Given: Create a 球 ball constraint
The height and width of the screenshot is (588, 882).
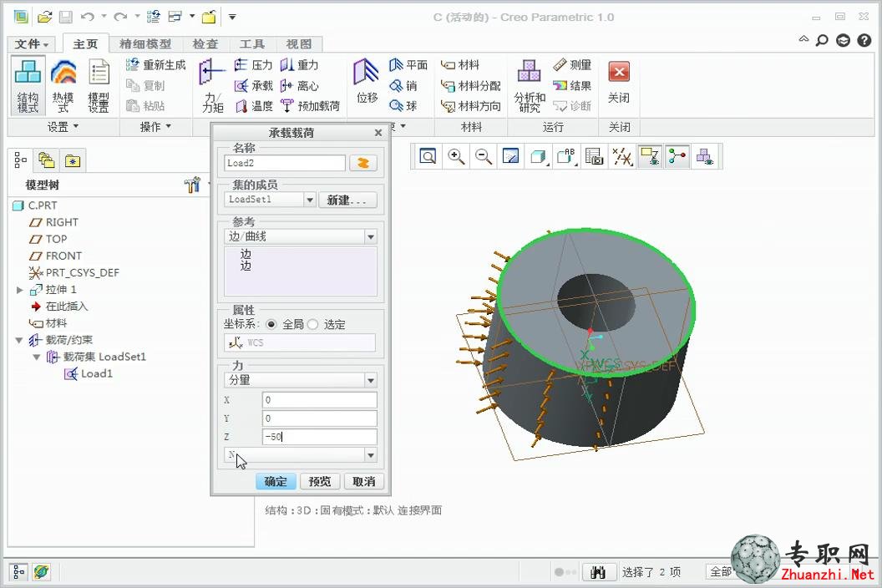Looking at the screenshot, I should [403, 106].
